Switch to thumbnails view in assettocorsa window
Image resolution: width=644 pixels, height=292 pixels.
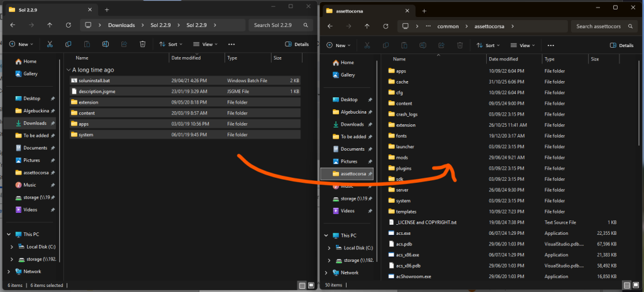pyautogui.click(x=635, y=285)
